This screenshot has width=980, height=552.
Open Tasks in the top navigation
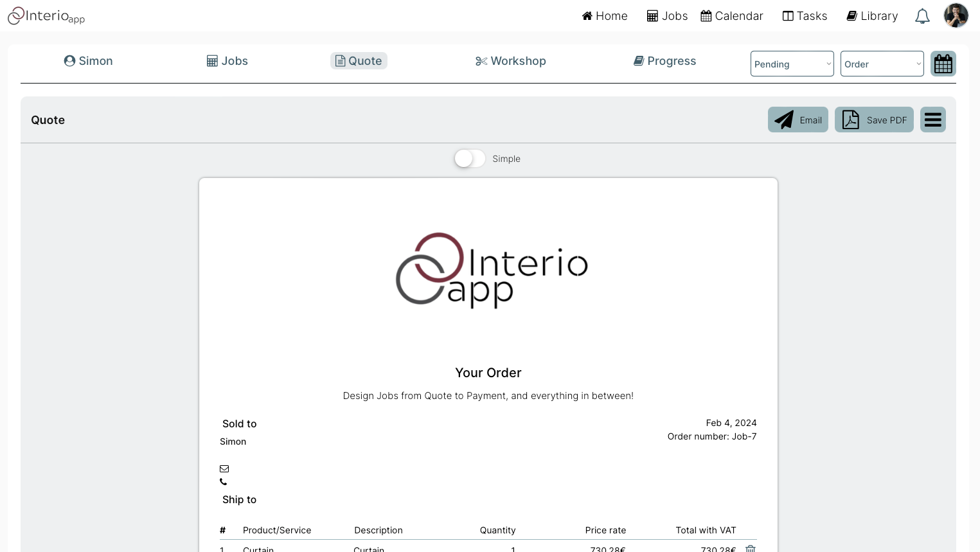click(805, 16)
